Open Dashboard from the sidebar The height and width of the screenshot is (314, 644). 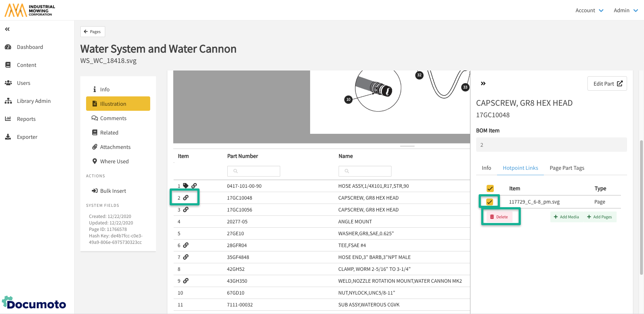pos(30,47)
